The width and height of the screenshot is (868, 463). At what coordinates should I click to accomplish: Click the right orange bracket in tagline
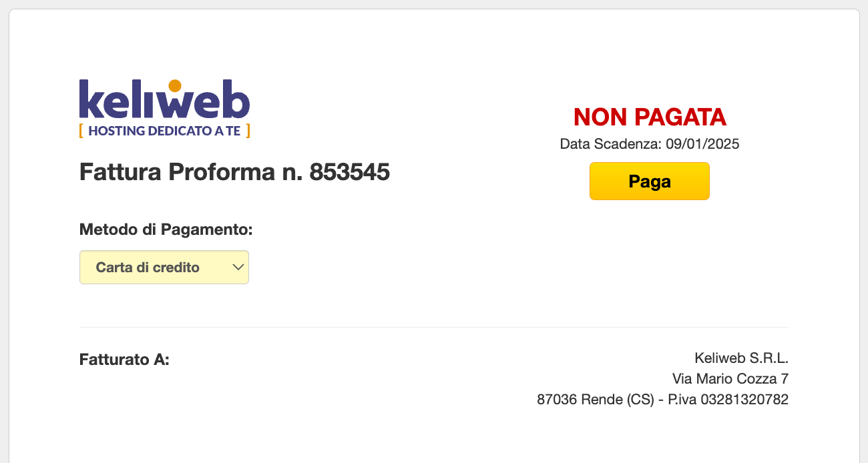point(248,131)
